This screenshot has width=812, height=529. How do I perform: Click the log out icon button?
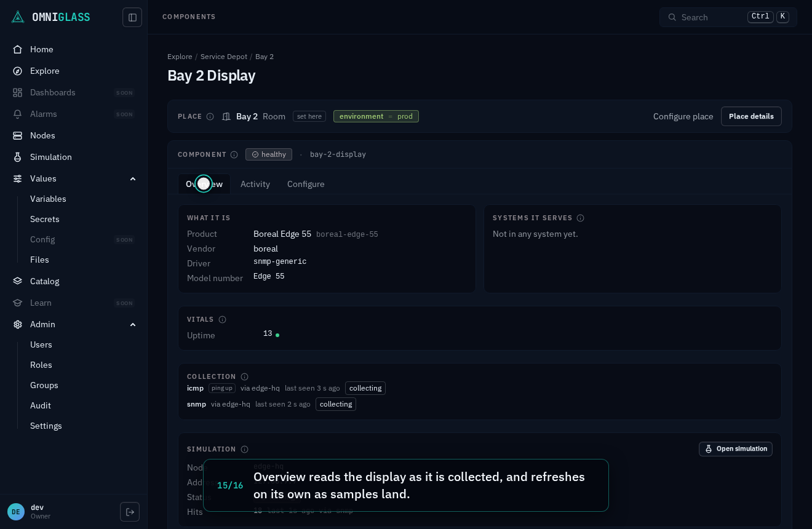coord(130,512)
